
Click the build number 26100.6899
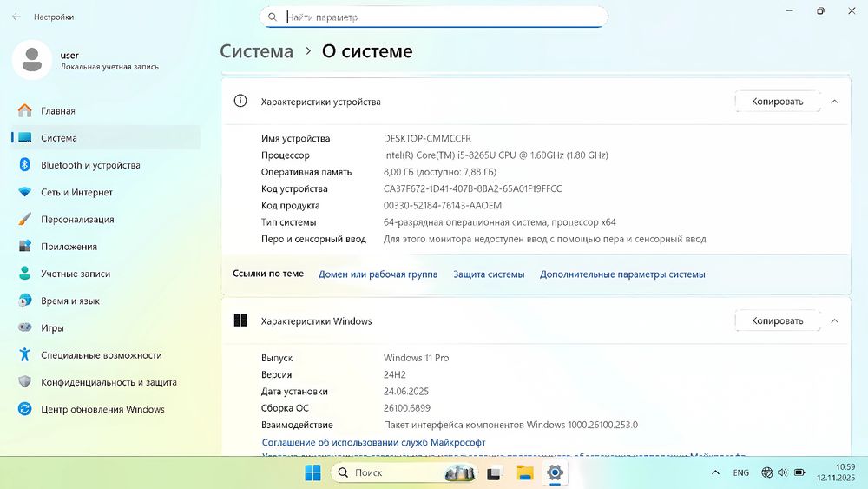[407, 408]
